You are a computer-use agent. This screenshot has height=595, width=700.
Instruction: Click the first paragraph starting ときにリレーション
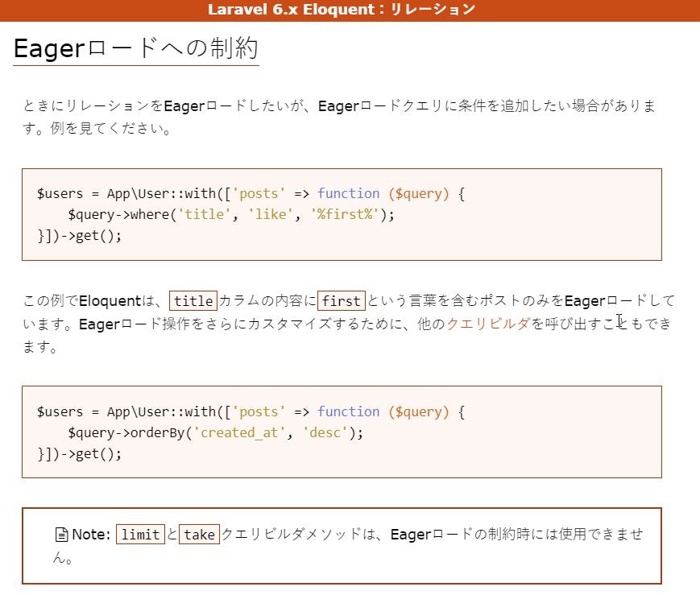pos(339,117)
